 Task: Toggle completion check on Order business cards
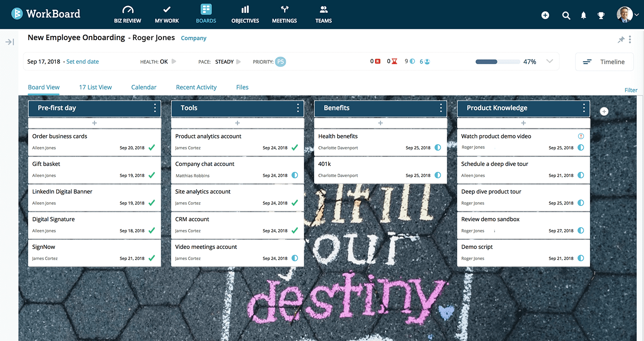tap(152, 147)
